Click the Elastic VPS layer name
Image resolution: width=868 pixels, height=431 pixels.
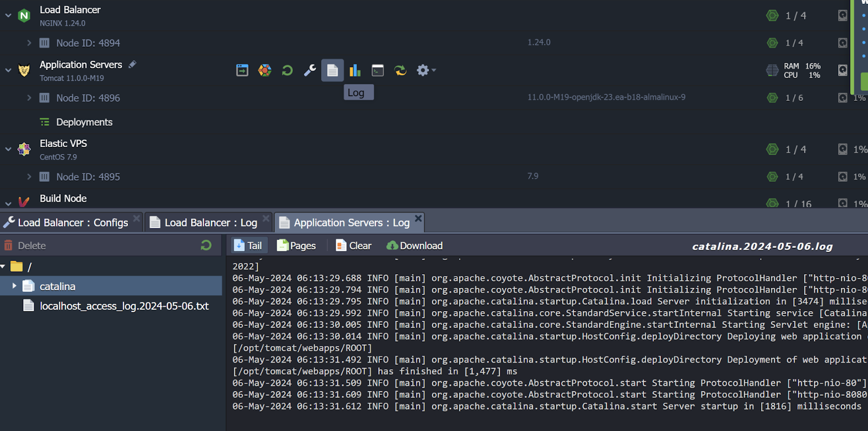[63, 143]
